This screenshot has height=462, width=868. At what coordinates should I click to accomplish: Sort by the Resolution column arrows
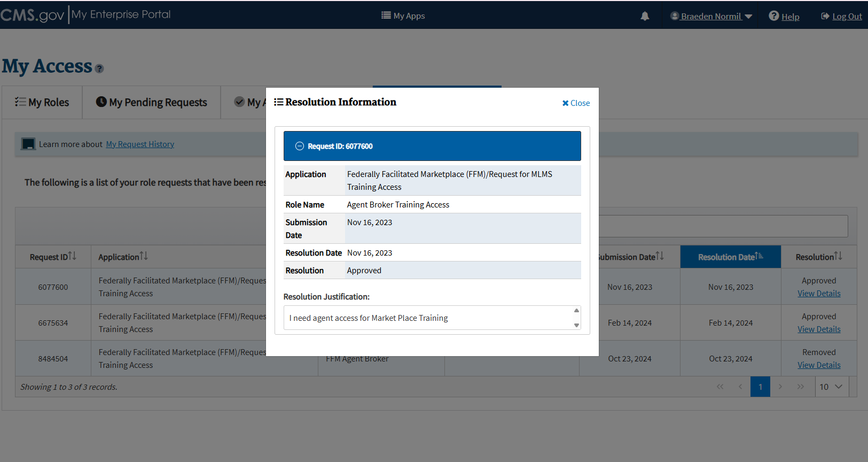tap(838, 256)
